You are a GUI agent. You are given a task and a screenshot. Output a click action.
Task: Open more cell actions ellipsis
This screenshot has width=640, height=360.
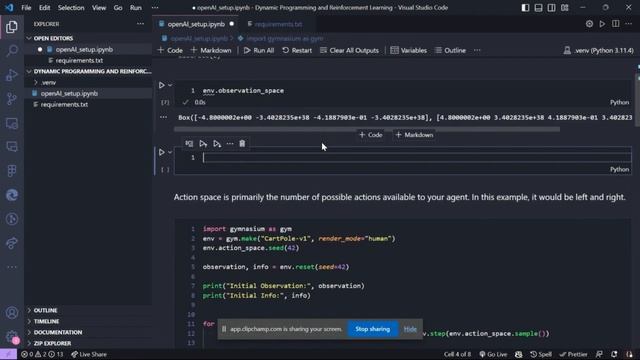click(x=230, y=144)
